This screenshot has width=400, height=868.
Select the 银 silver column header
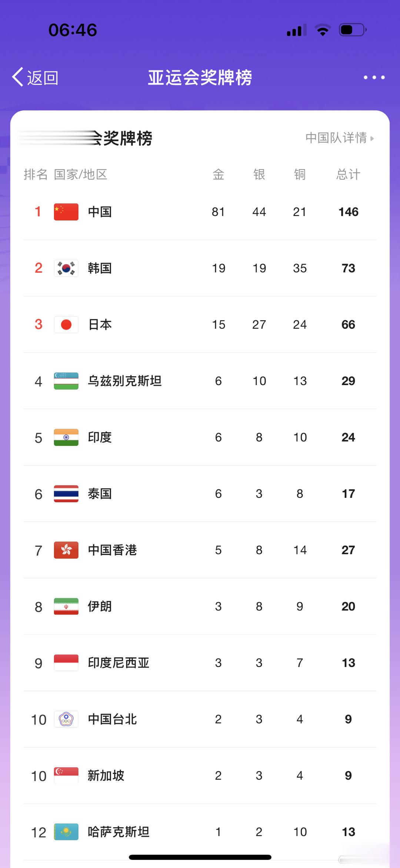(x=259, y=174)
